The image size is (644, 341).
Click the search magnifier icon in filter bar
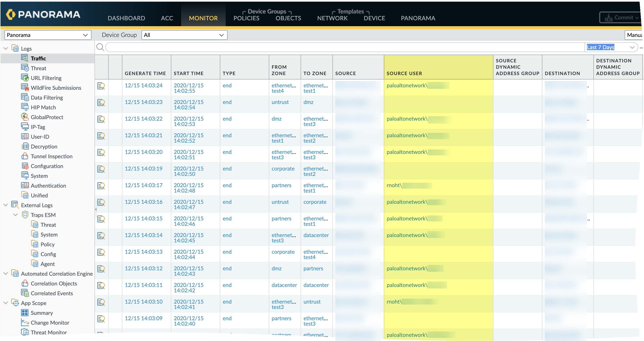tap(100, 47)
